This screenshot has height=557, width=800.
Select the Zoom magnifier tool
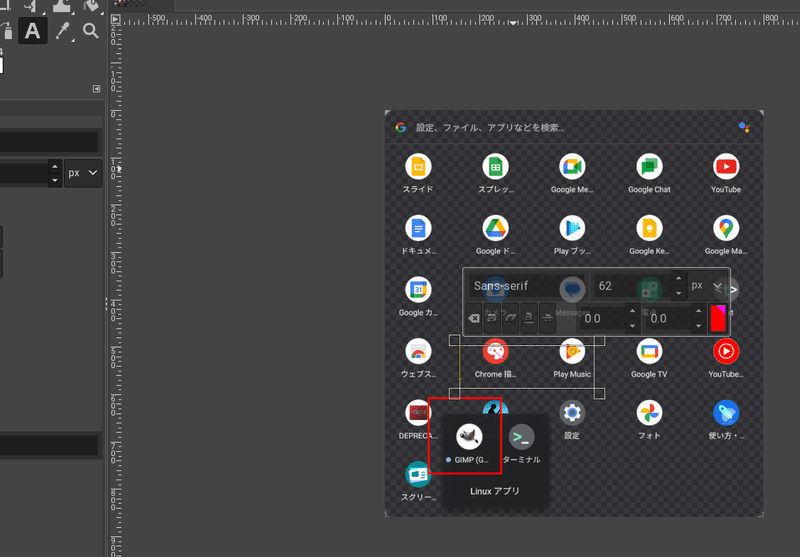pos(91,31)
